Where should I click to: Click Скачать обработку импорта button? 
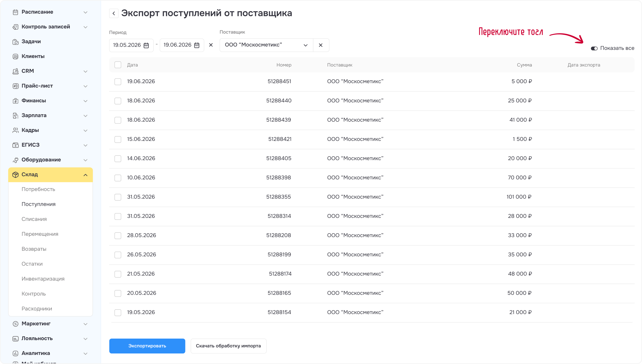pyautogui.click(x=228, y=346)
